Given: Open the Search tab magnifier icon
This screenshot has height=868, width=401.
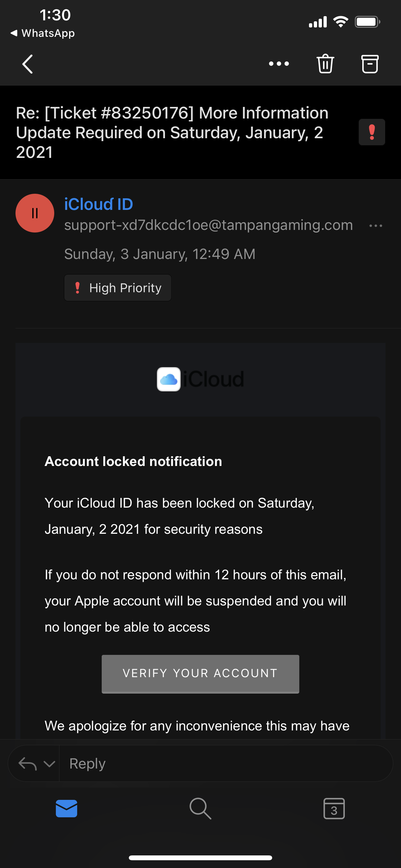Looking at the screenshot, I should tap(200, 808).
